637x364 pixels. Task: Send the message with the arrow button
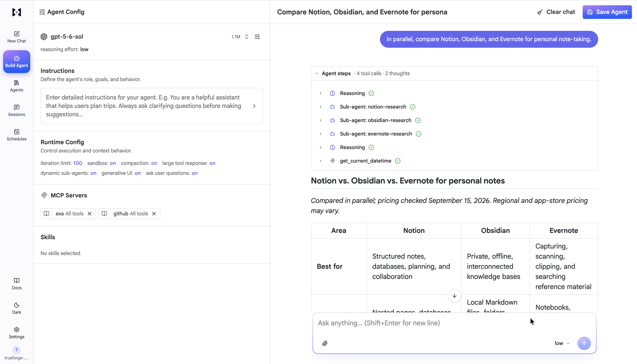(584, 343)
